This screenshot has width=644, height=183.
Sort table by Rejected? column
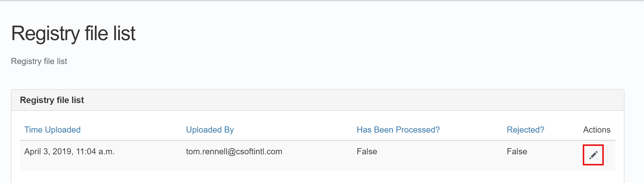[525, 130]
